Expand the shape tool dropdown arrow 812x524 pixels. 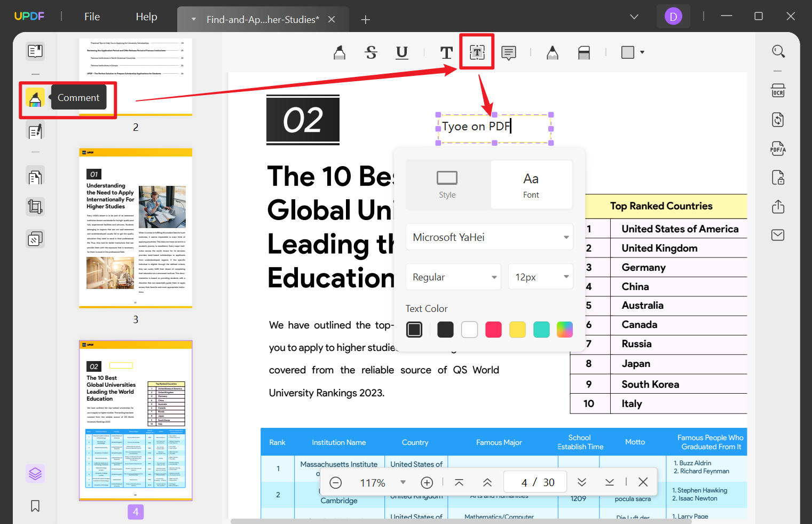tap(642, 52)
